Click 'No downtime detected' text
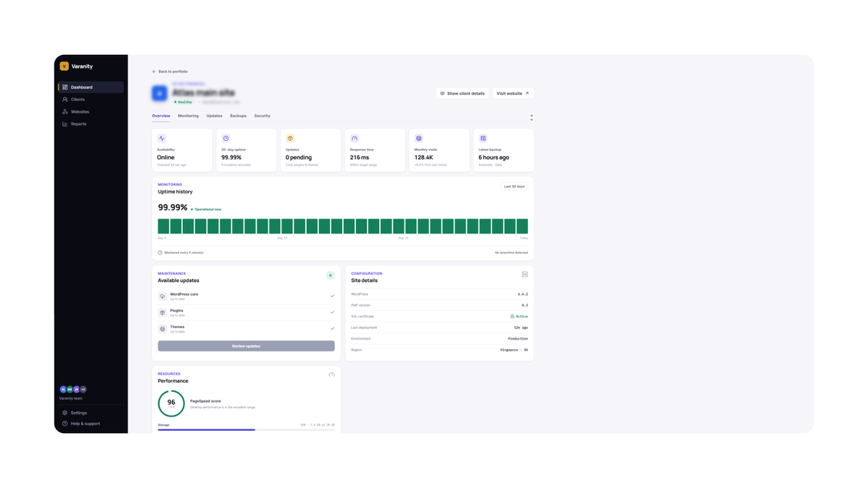The image size is (868, 488). (511, 253)
